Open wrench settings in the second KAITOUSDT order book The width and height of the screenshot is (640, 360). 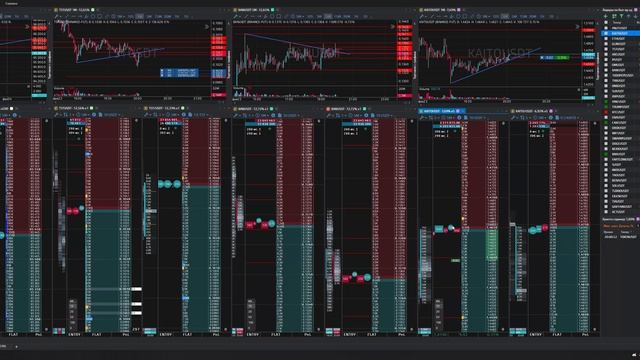[513, 118]
